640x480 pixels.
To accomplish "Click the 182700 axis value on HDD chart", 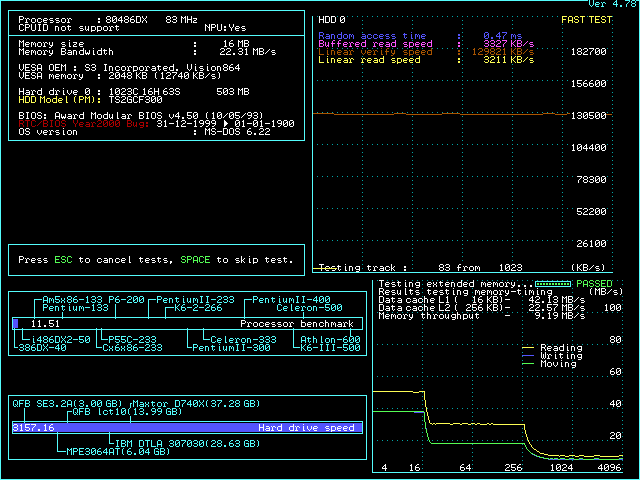I will coord(589,51).
